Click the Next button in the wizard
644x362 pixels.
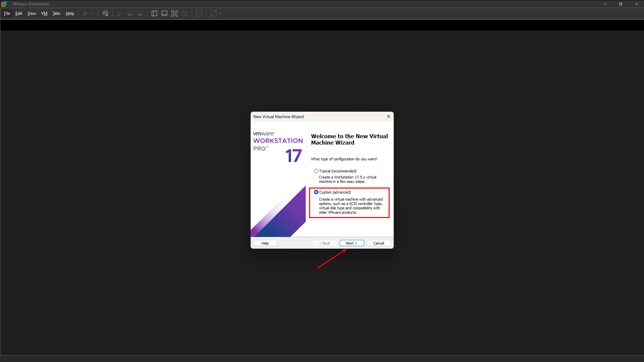pyautogui.click(x=351, y=243)
